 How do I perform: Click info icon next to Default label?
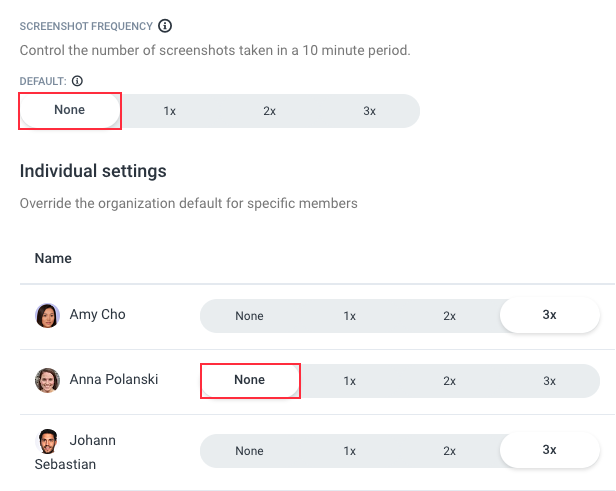pos(77,81)
